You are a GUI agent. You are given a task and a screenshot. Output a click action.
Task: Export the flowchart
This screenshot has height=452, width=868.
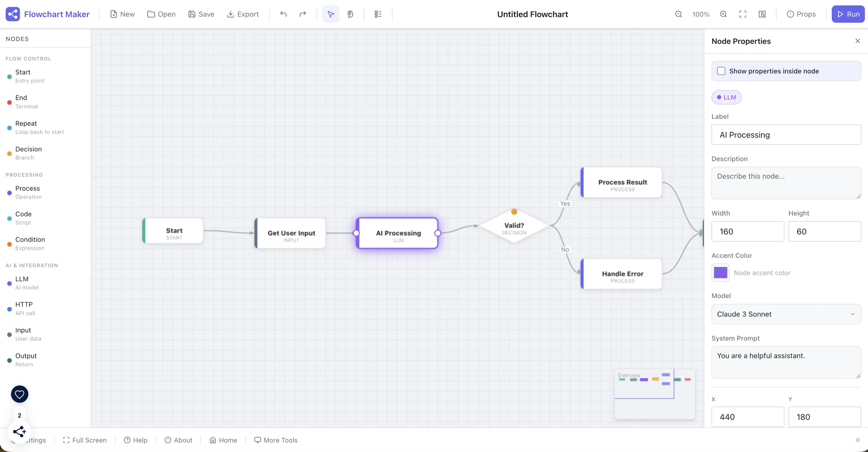(243, 14)
